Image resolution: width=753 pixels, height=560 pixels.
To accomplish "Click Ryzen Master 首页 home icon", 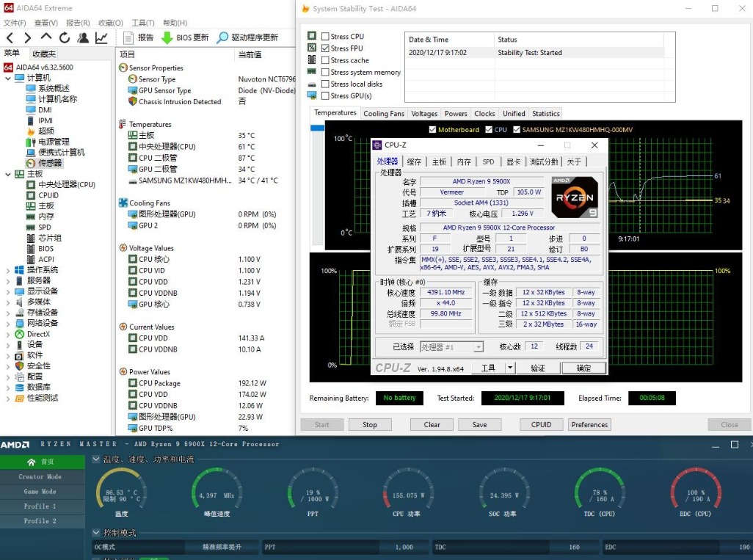I will click(x=32, y=462).
